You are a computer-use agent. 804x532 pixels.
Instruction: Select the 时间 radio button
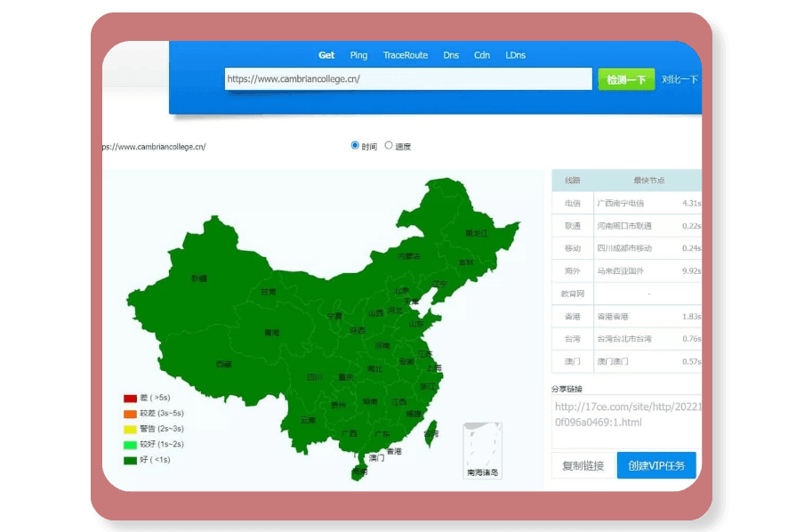356,145
